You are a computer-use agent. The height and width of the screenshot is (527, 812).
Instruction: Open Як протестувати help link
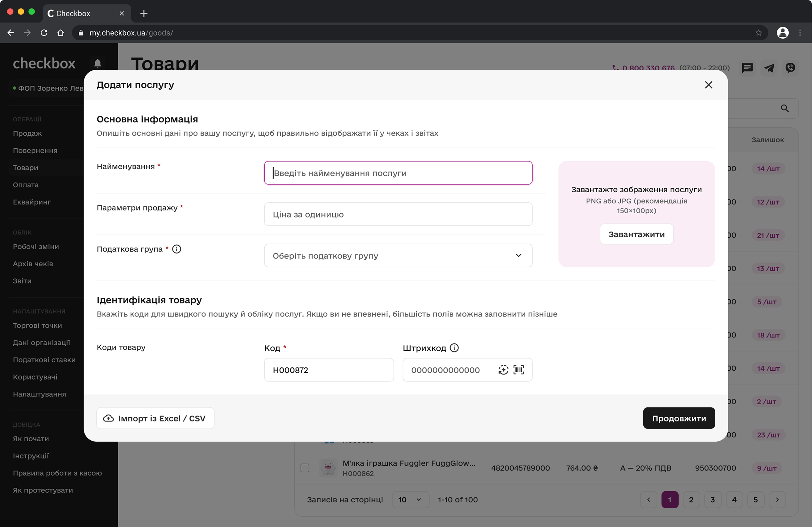pos(43,490)
